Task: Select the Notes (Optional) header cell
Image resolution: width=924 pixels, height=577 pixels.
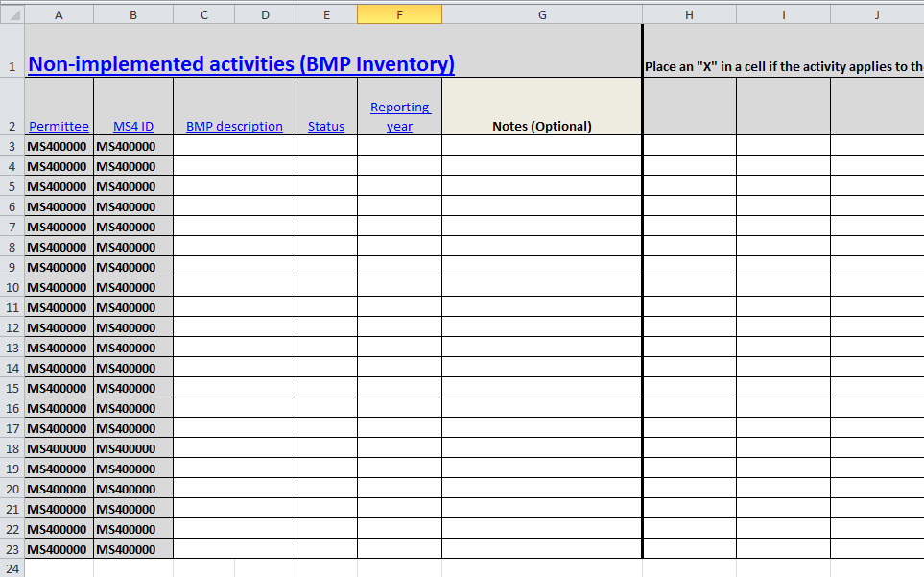Action: pos(541,126)
